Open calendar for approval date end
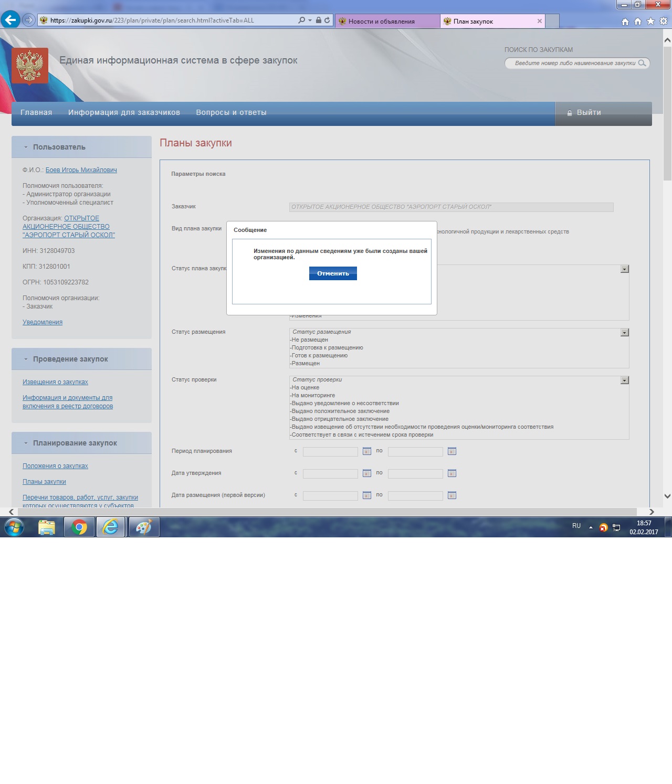 [x=451, y=473]
